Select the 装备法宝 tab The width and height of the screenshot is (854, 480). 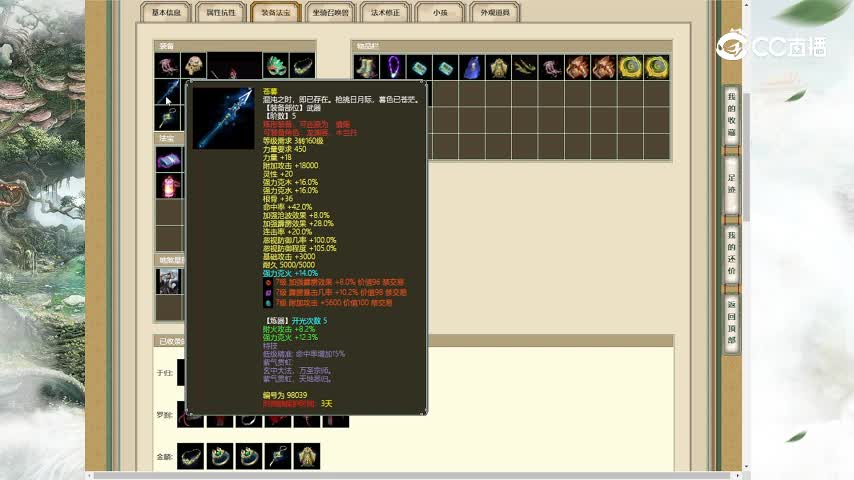[276, 13]
